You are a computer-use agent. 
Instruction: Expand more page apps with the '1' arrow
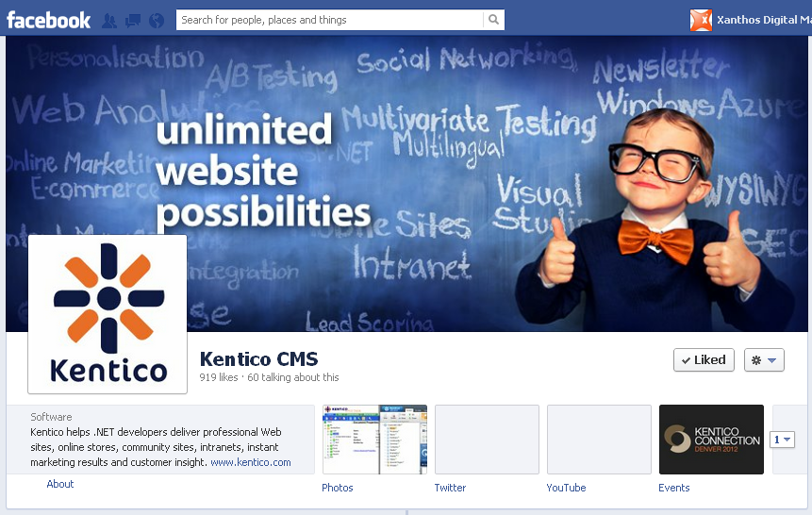click(x=783, y=440)
